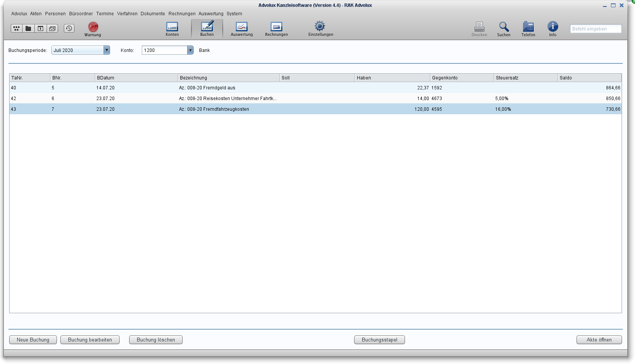Click the Steuersatz cell 5,00%
This screenshot has width=635, height=364.
point(502,99)
